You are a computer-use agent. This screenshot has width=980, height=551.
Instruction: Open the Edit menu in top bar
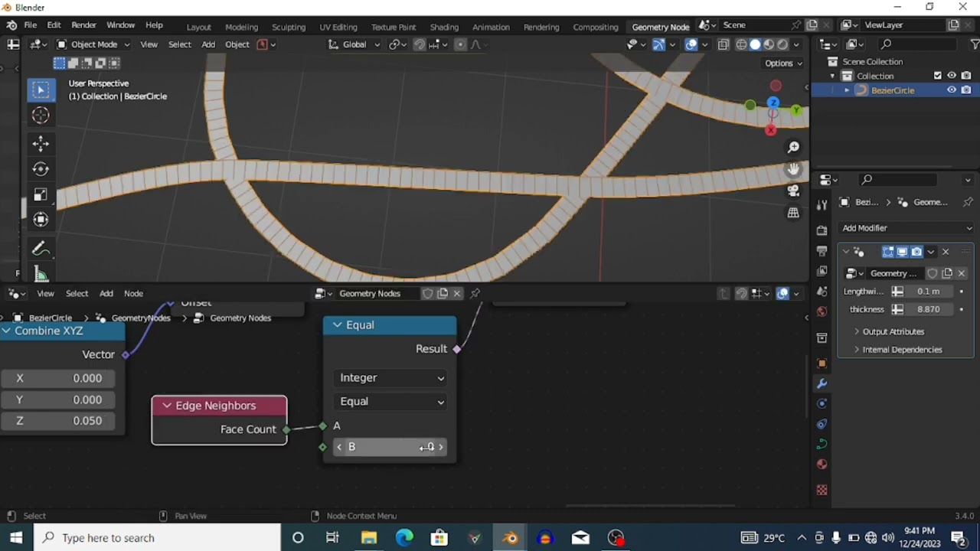pos(54,25)
